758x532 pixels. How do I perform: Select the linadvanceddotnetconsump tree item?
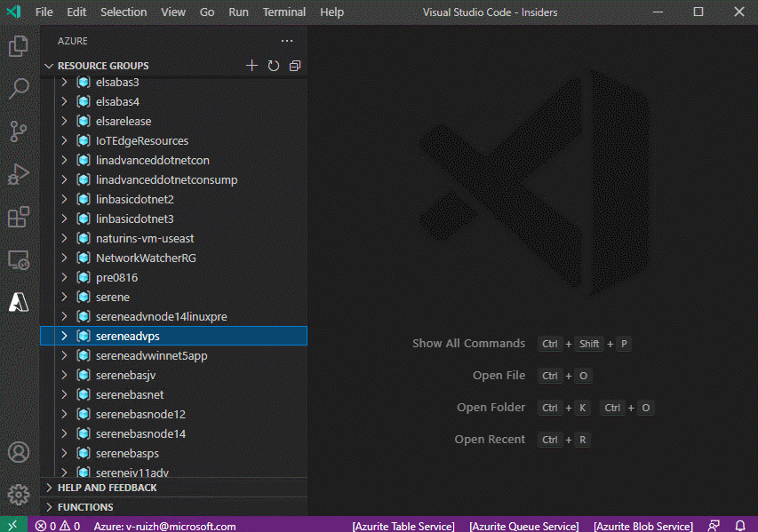pos(173,179)
